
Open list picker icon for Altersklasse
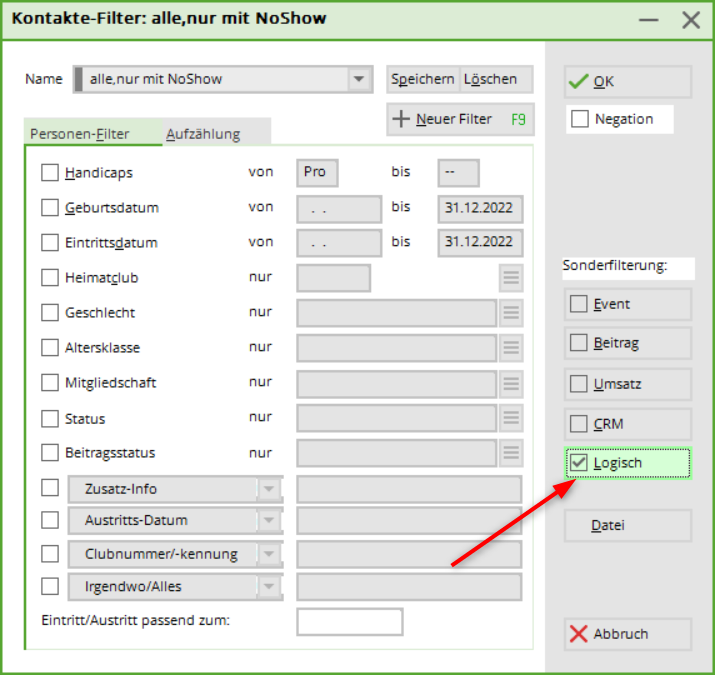(x=511, y=348)
